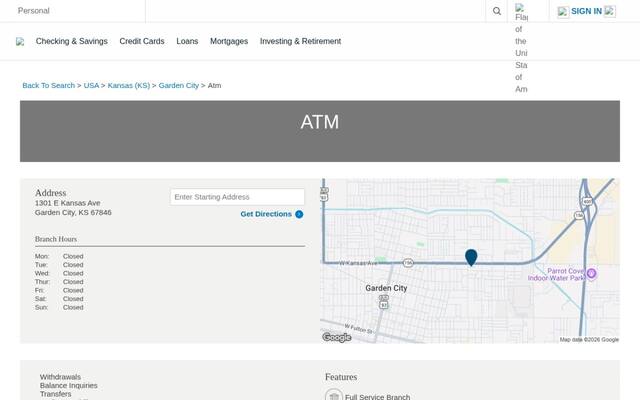This screenshot has height=400, width=640.
Task: Click the search magnifier icon
Action: pos(496,11)
